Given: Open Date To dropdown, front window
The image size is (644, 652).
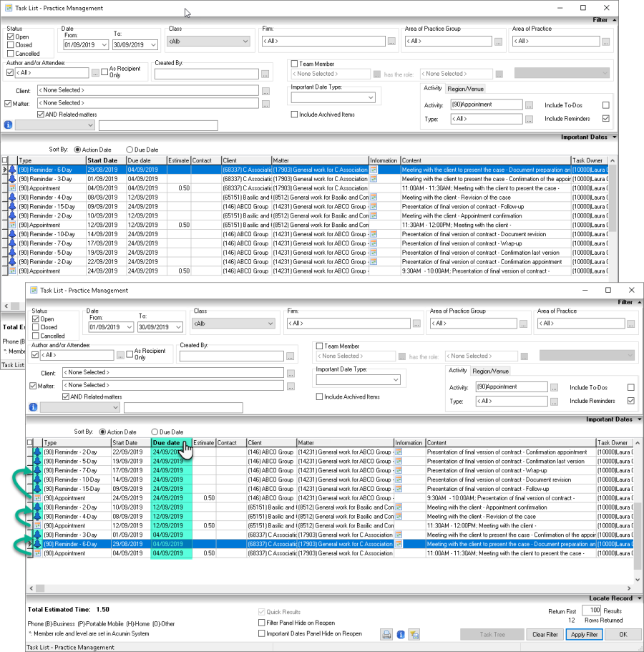Looking at the screenshot, I should [178, 327].
